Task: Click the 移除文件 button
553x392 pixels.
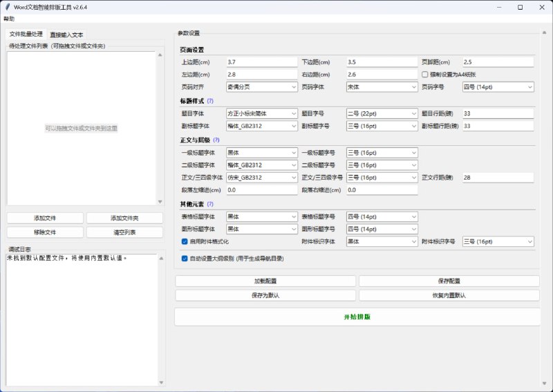Action: click(45, 232)
